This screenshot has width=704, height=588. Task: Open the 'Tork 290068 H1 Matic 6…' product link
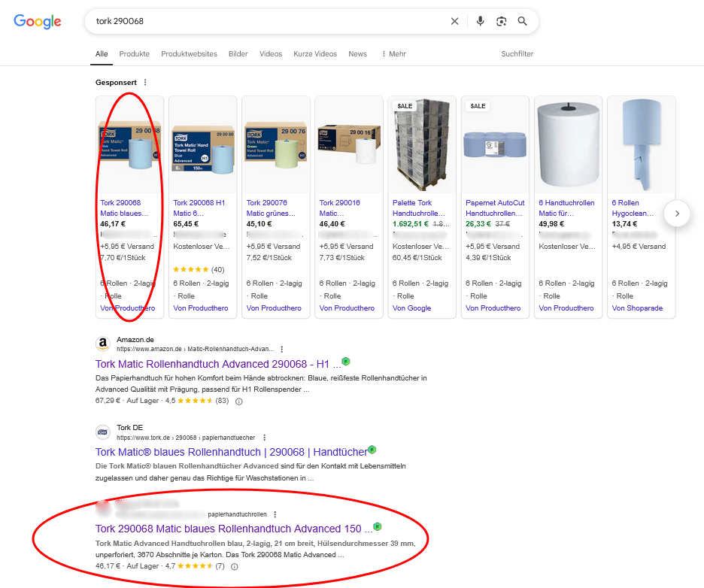coord(199,208)
